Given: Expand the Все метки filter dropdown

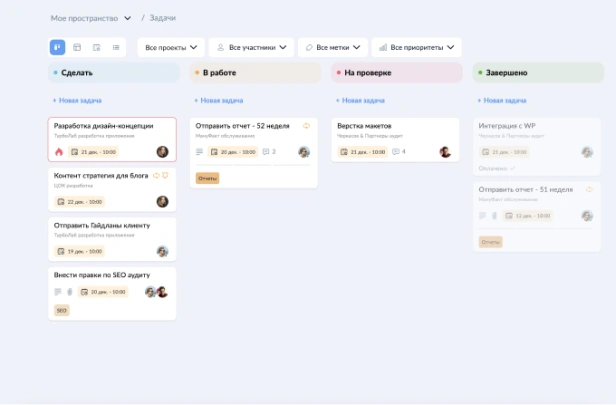Looking at the screenshot, I should (x=333, y=47).
